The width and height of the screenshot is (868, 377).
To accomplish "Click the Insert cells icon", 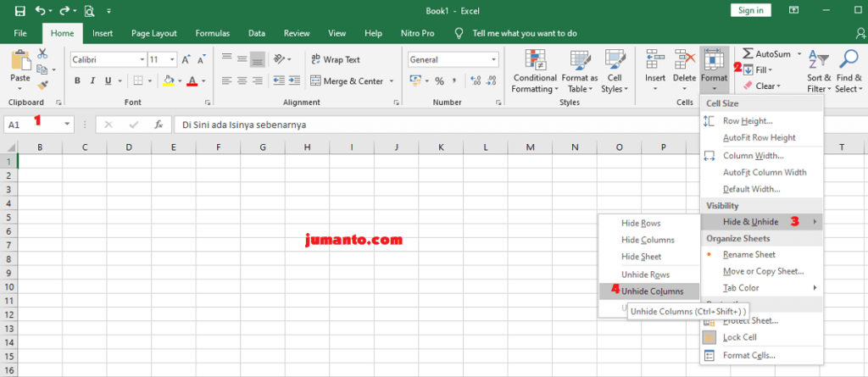I will tap(655, 58).
